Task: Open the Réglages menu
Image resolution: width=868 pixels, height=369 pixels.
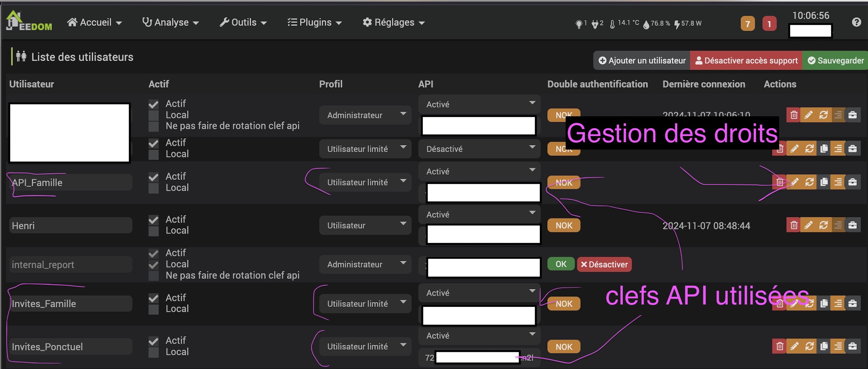Action: click(x=394, y=23)
